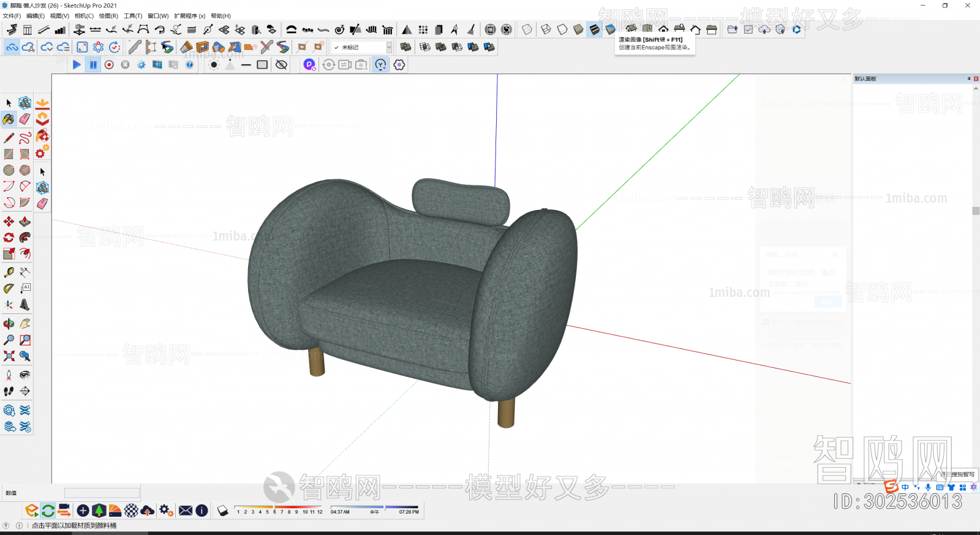980x535 pixels.
Task: Pin the 默认面板 default panel
Action: [x=969, y=78]
